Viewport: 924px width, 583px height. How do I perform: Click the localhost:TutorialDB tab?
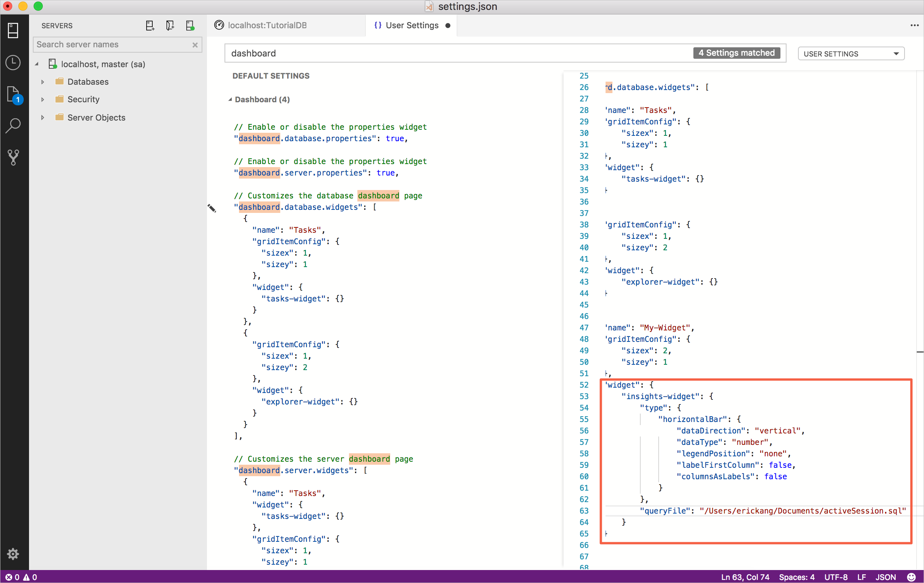tap(269, 26)
